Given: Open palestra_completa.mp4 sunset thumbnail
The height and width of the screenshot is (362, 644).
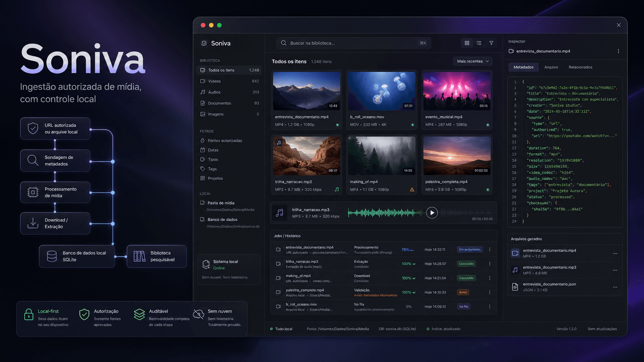Looking at the screenshot, I should [457, 156].
